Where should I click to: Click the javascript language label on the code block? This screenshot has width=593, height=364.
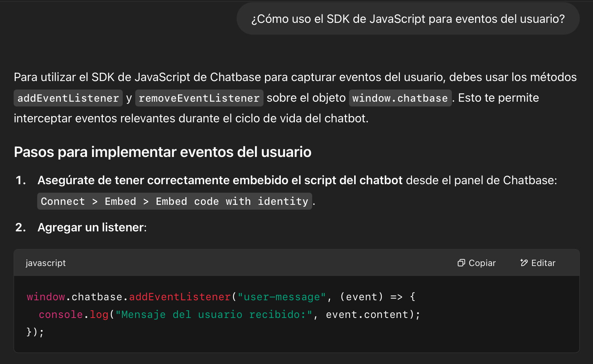45,263
